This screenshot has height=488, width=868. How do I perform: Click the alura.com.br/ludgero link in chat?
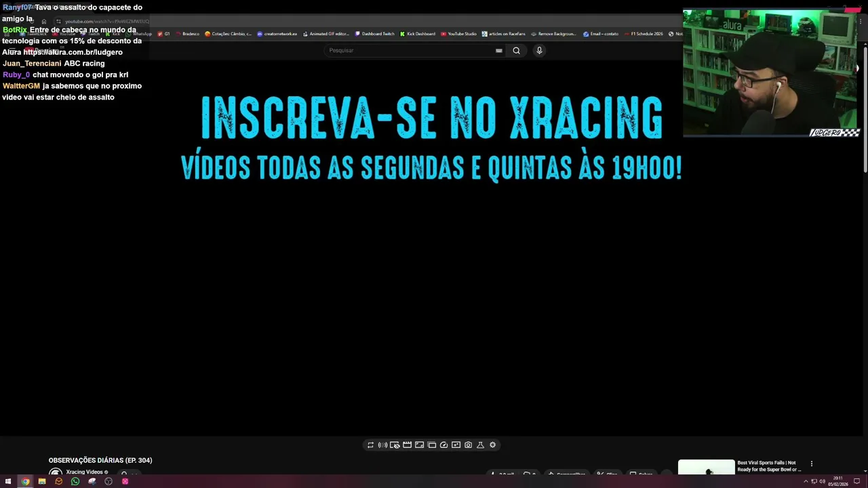coord(73,52)
